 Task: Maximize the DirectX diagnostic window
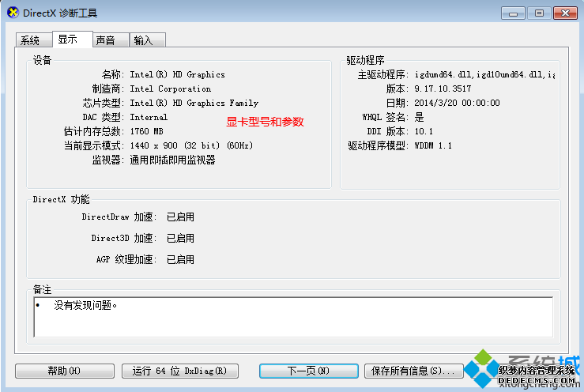pos(539,13)
